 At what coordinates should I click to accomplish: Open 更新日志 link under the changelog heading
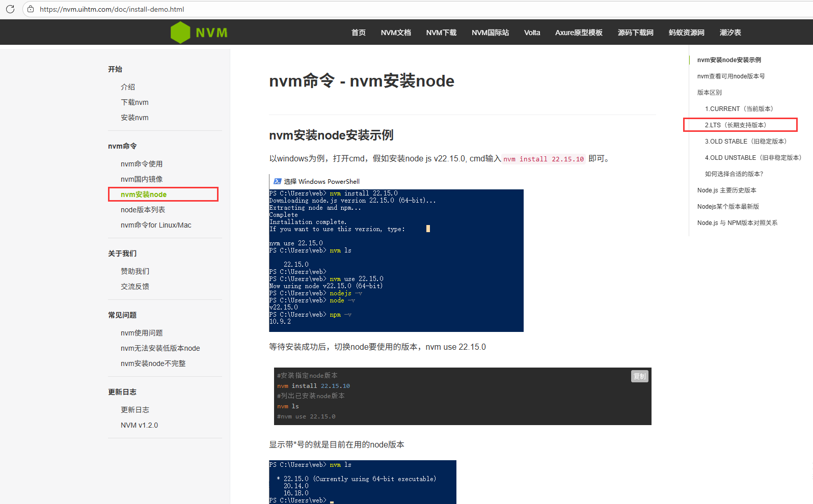[135, 410]
